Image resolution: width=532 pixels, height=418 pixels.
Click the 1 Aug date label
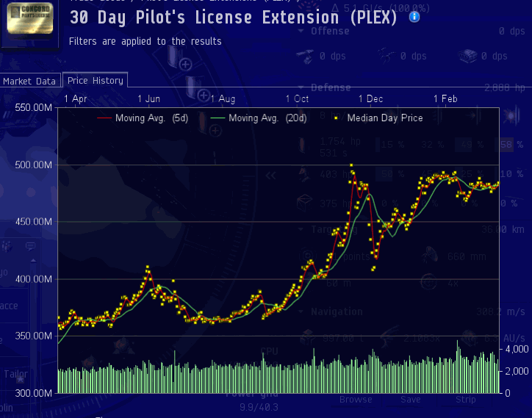point(223,99)
